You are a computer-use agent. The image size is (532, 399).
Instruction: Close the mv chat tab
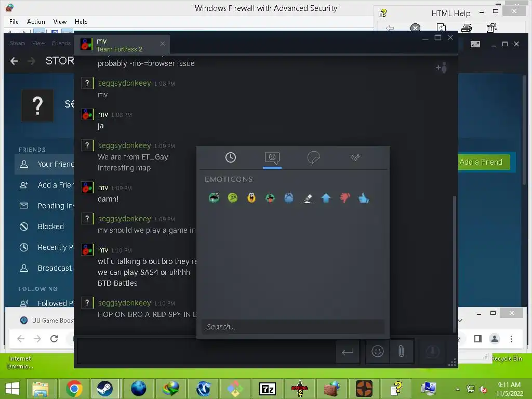163,44
